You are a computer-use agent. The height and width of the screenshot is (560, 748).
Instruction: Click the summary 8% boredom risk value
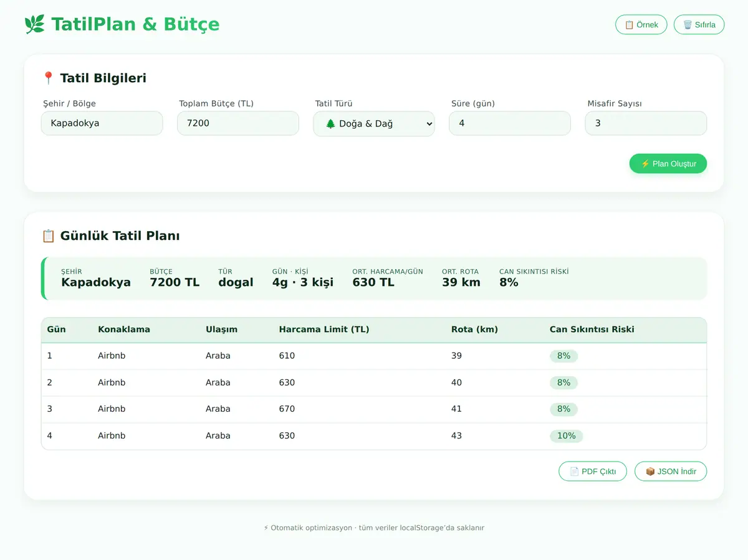tap(509, 282)
